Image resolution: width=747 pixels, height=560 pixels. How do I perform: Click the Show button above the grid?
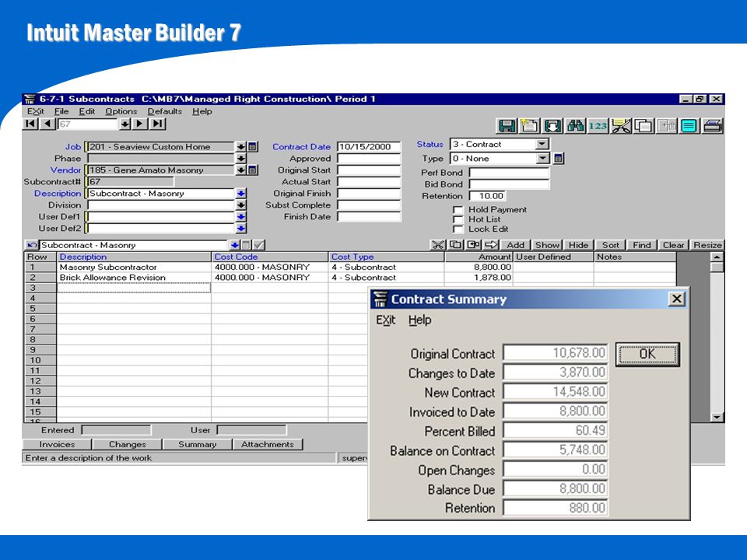(547, 245)
